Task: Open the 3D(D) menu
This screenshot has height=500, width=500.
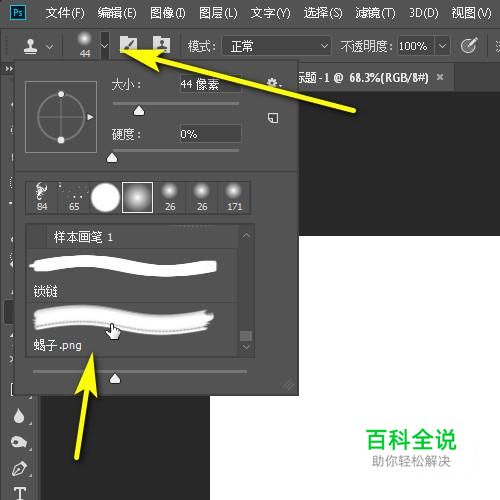Action: coord(424,13)
